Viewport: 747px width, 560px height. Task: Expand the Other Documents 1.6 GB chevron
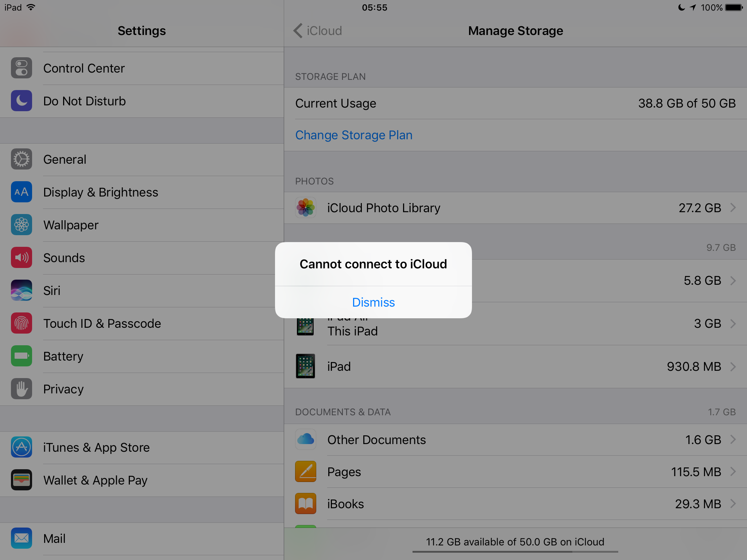(x=733, y=440)
